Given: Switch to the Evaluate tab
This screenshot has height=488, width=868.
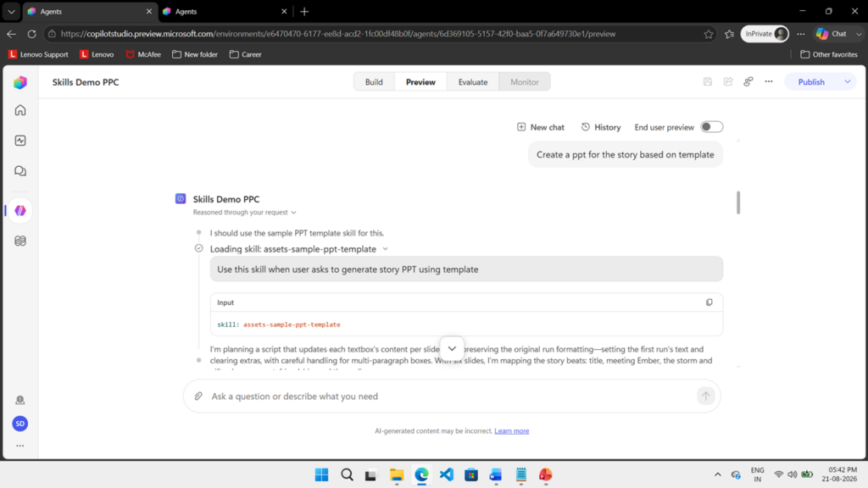Looking at the screenshot, I should (473, 82).
